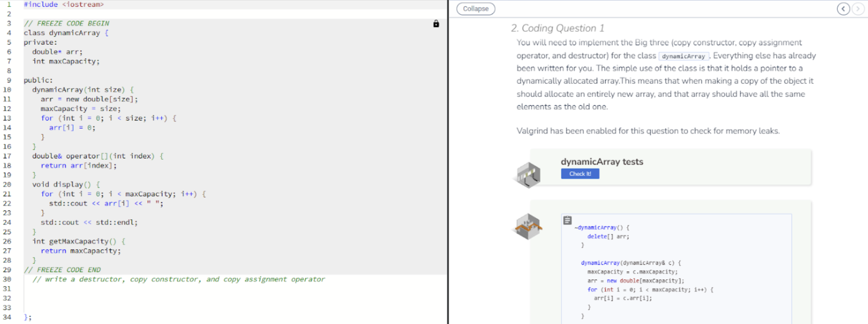
Task: Click the '// FREEZE CODE END' comment
Action: [62, 270]
